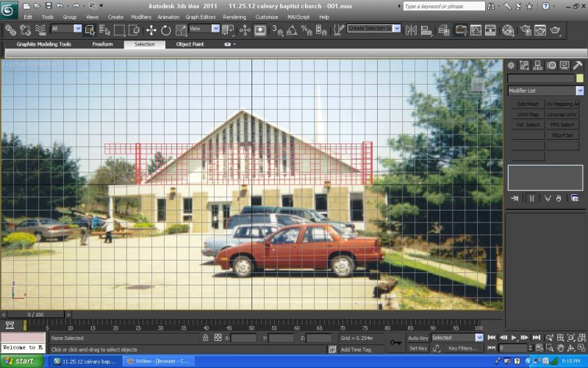Click the Align tool icon
Screen dimensions: 588x368
[x=426, y=30]
